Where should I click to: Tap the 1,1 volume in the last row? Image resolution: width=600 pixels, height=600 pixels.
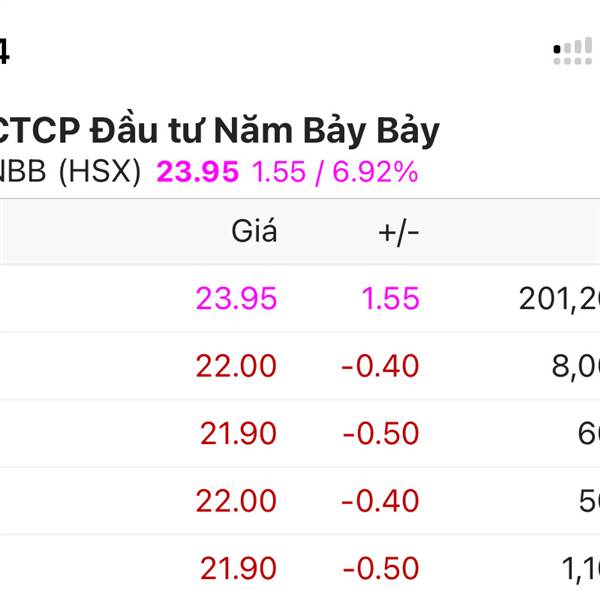tap(580, 569)
